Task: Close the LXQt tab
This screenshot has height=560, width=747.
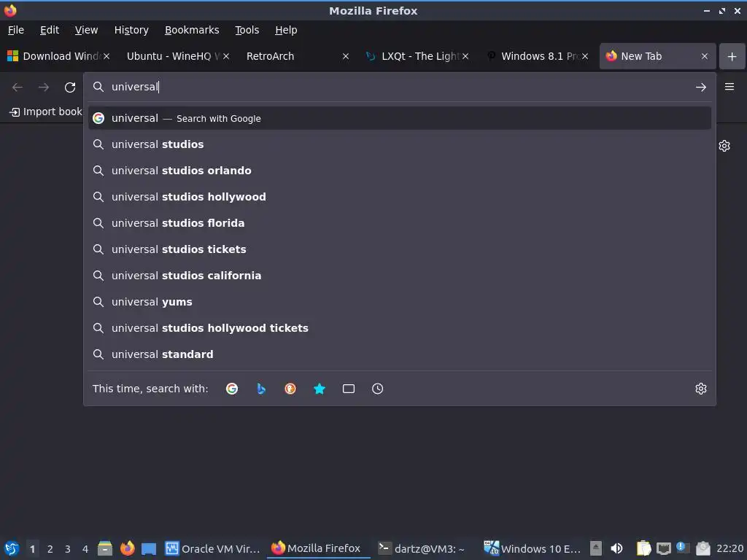Action: tap(465, 56)
